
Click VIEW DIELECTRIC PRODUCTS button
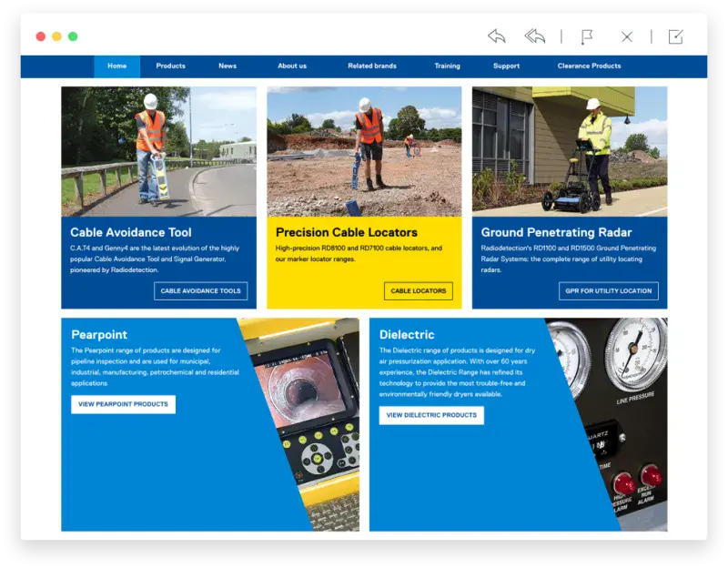[x=431, y=415]
